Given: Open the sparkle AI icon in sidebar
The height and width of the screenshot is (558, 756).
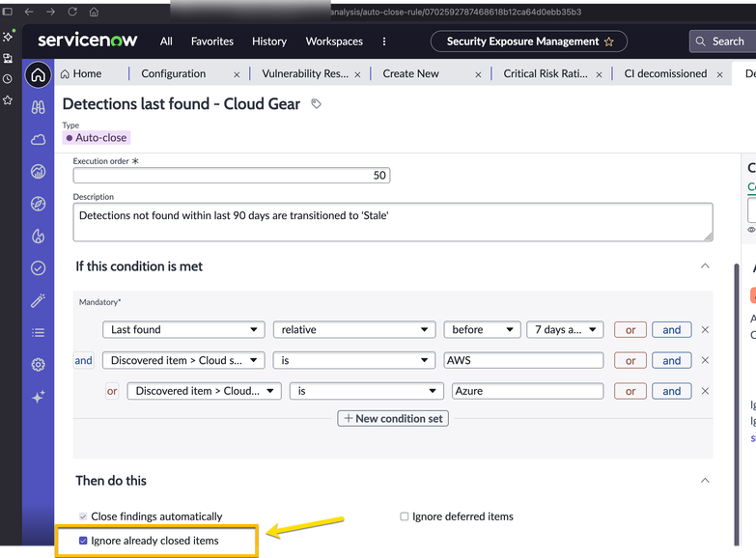Looking at the screenshot, I should coord(38,397).
